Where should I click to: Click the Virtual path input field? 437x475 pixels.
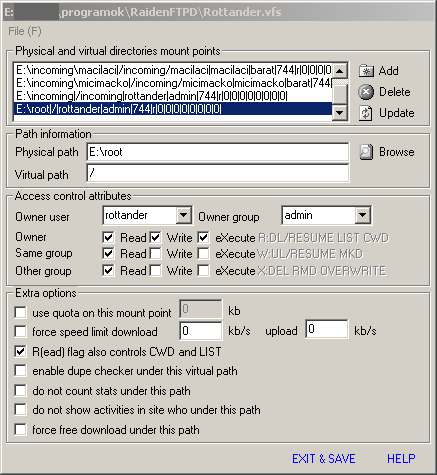(x=218, y=173)
